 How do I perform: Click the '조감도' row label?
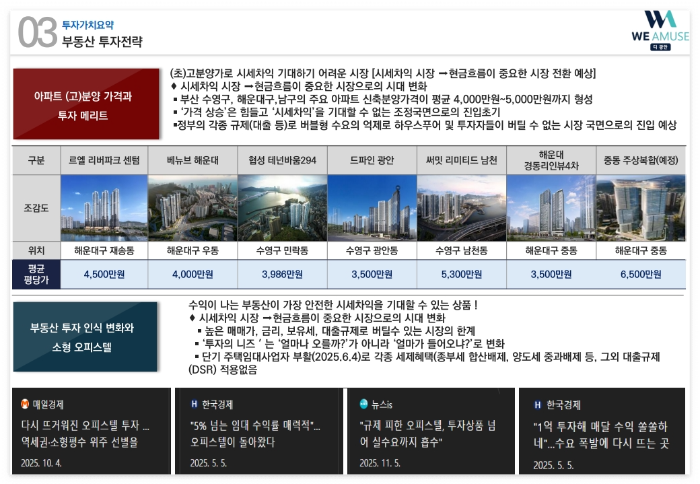click(x=36, y=208)
